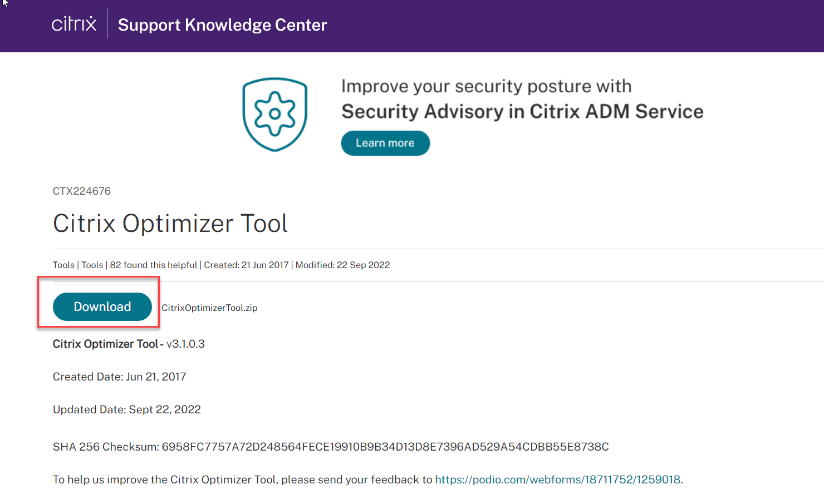
Task: Click the CTX224676 article ID
Action: point(82,191)
